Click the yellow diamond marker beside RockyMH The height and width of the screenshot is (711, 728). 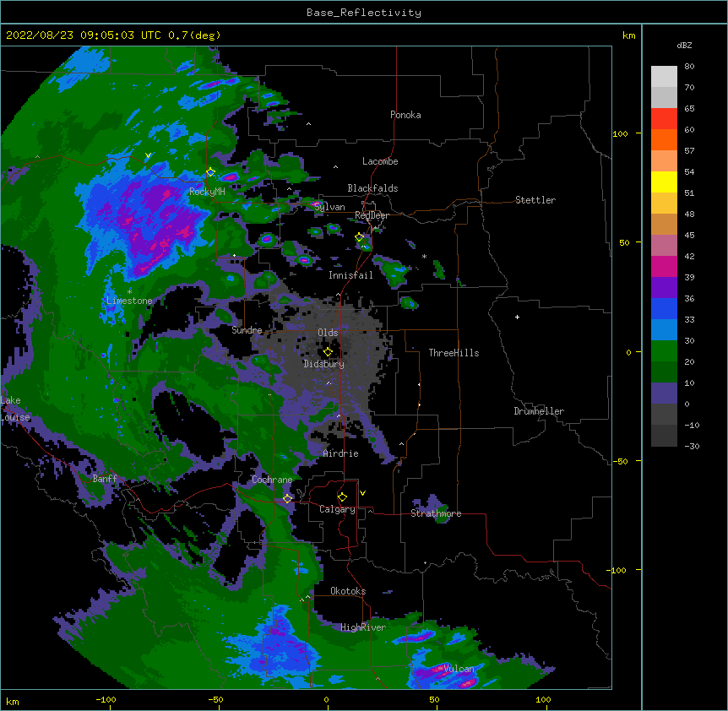(x=210, y=172)
